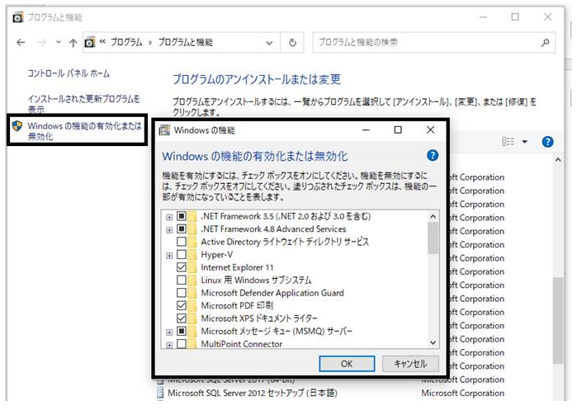This screenshot has width=577, height=415.
Task: Open the address bar history dropdown
Action: (269, 43)
